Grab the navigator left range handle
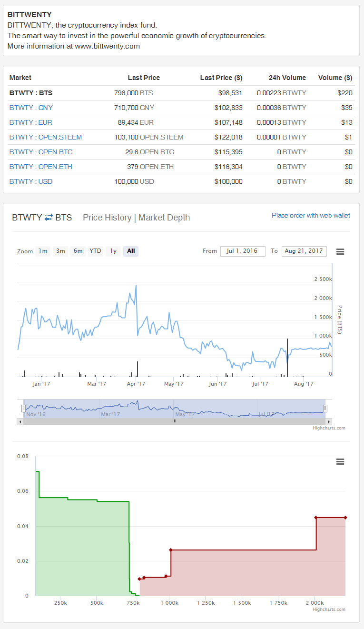364x629 pixels. point(23,408)
